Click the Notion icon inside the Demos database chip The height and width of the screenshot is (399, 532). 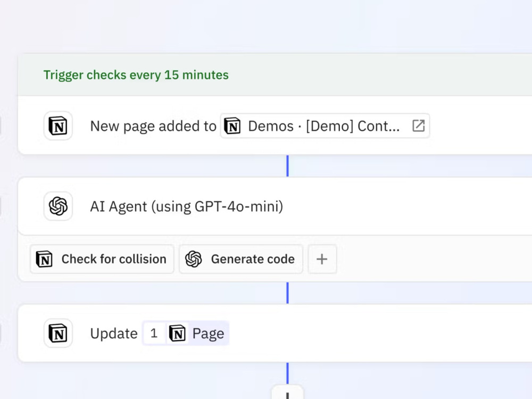(x=232, y=126)
